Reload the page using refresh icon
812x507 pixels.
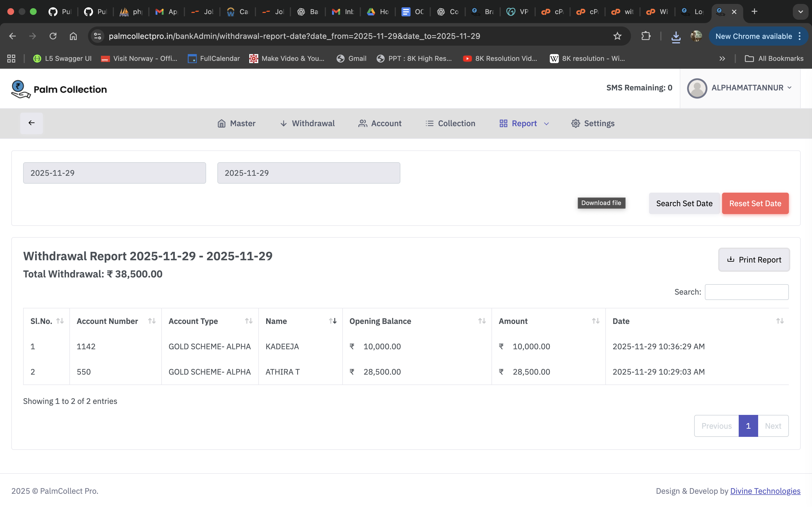53,36
